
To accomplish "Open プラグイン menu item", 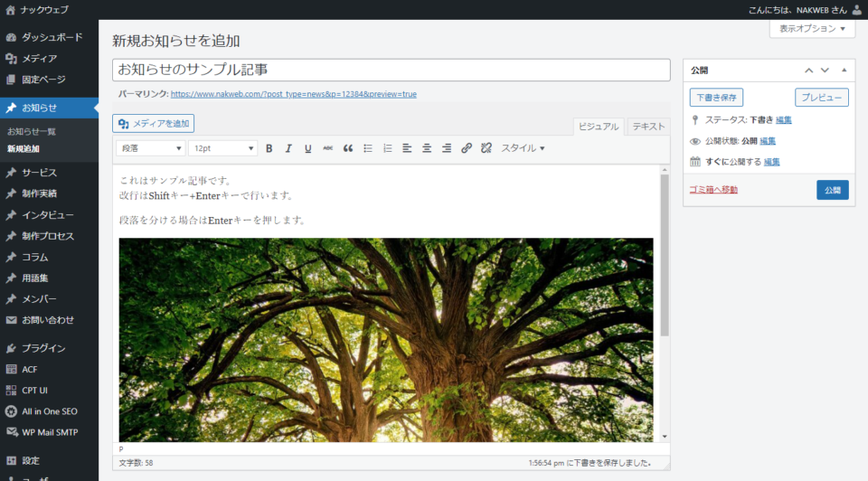I will pos(49,348).
